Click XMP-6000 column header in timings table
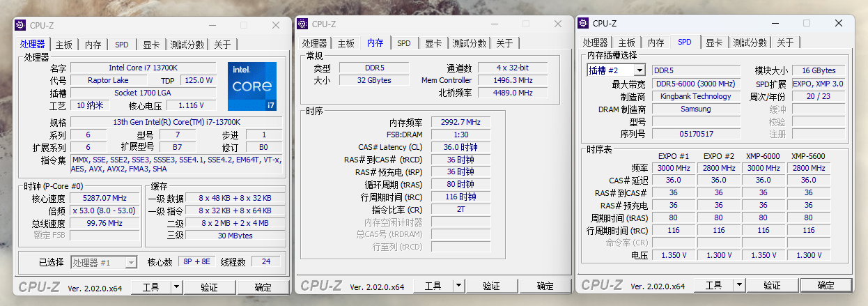Viewport: 868px width, 306px height. (x=764, y=156)
